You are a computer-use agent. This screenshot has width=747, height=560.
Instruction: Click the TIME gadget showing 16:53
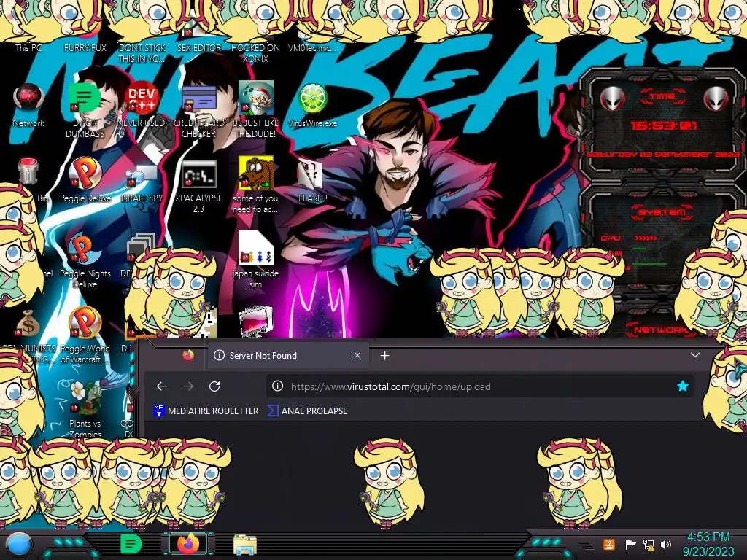[x=664, y=125]
